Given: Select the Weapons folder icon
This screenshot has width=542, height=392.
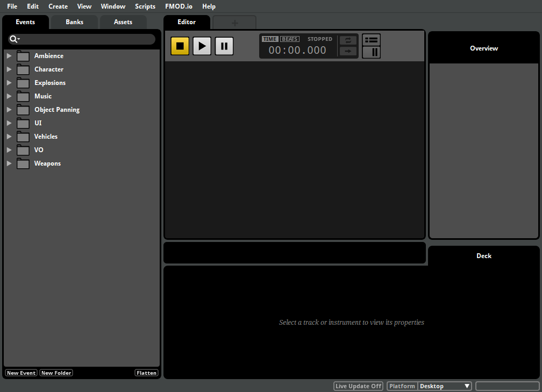Looking at the screenshot, I should (23, 163).
